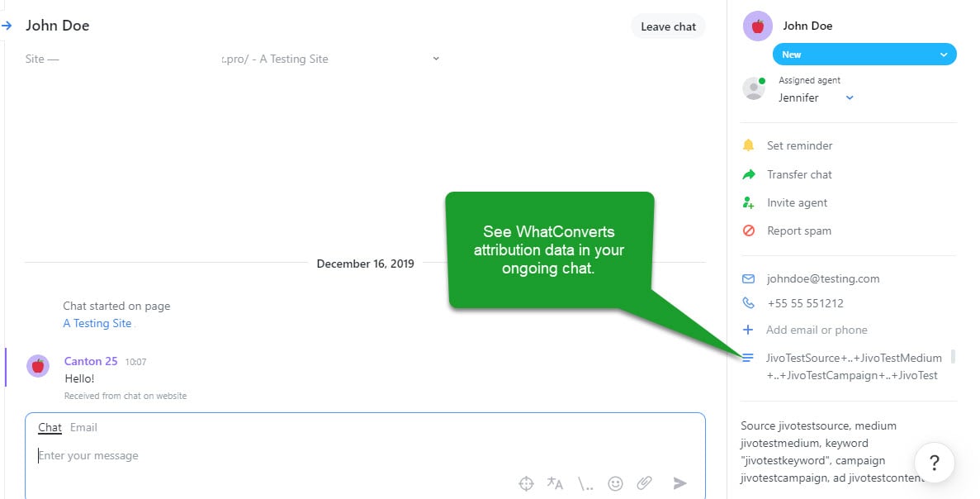980x499 pixels.
Task: Select Set reminder option
Action: (x=799, y=145)
